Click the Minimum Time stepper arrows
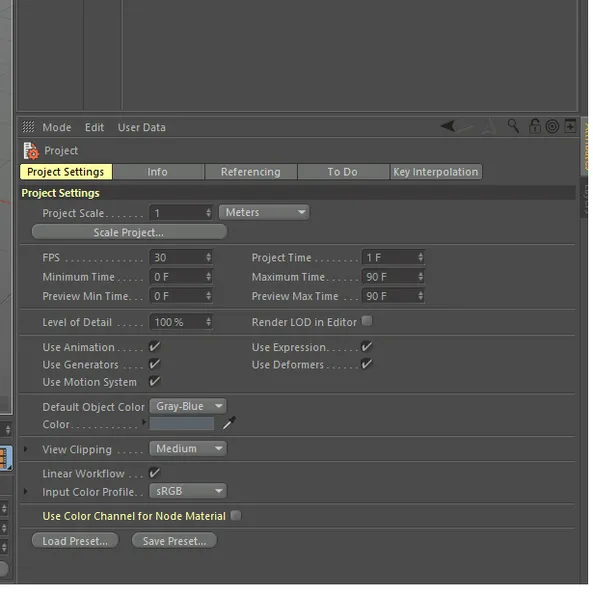The height and width of the screenshot is (596, 593). [x=208, y=277]
